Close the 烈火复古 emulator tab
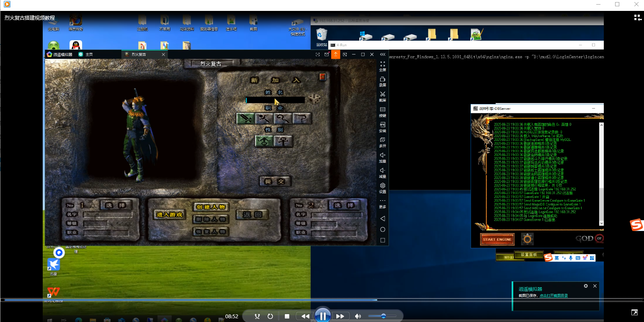 pyautogui.click(x=164, y=55)
